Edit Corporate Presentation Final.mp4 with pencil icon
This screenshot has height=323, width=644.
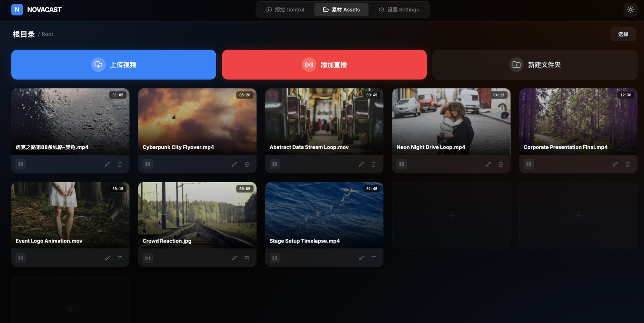tap(615, 164)
